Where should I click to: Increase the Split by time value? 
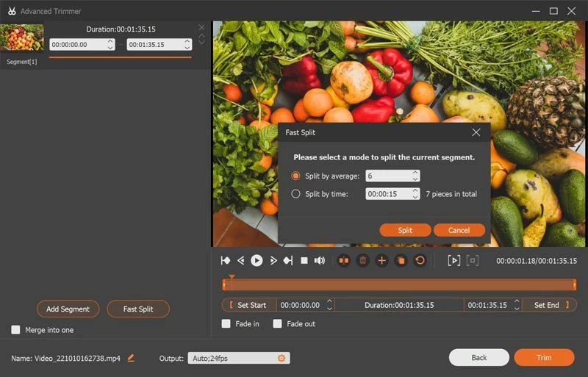(x=415, y=190)
